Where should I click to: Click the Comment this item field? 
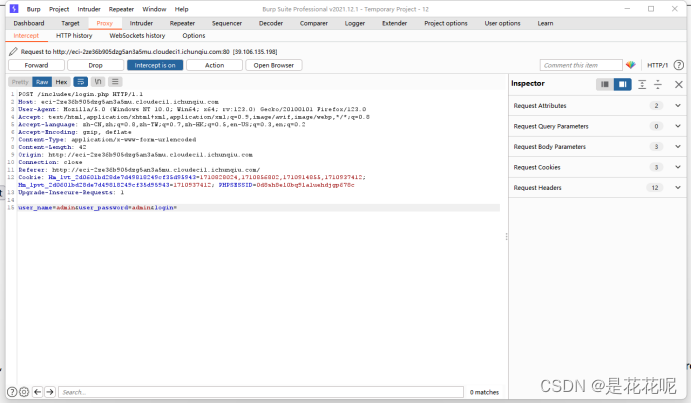pos(581,65)
